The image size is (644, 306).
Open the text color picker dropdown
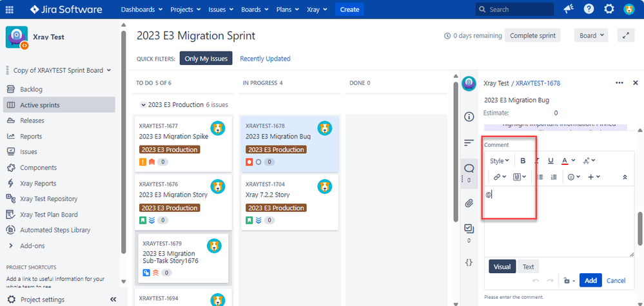coord(569,161)
